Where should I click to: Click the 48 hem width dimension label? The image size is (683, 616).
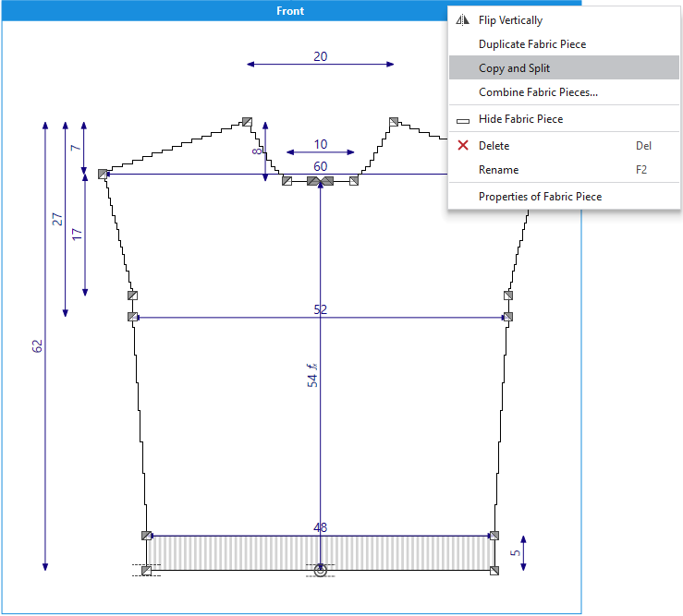click(x=320, y=527)
